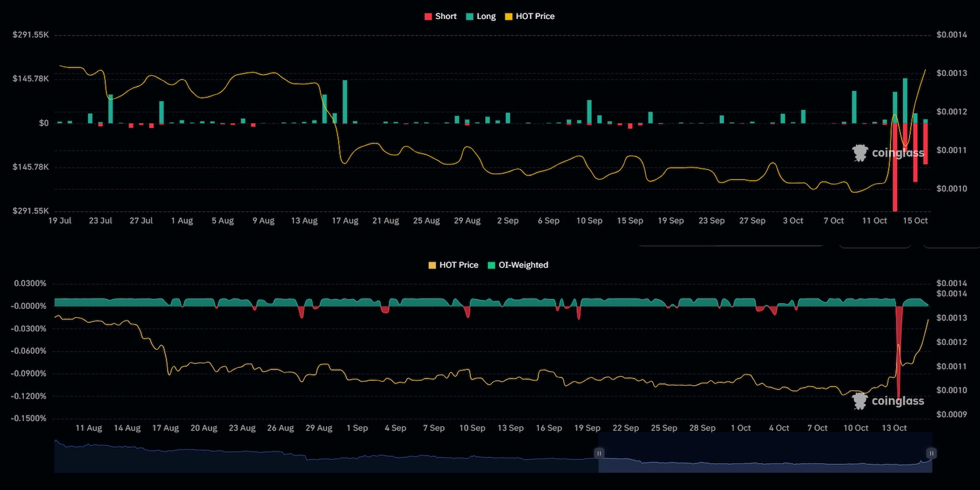The image size is (980, 490).
Task: Click the red Short legend color square
Action: 428,17
